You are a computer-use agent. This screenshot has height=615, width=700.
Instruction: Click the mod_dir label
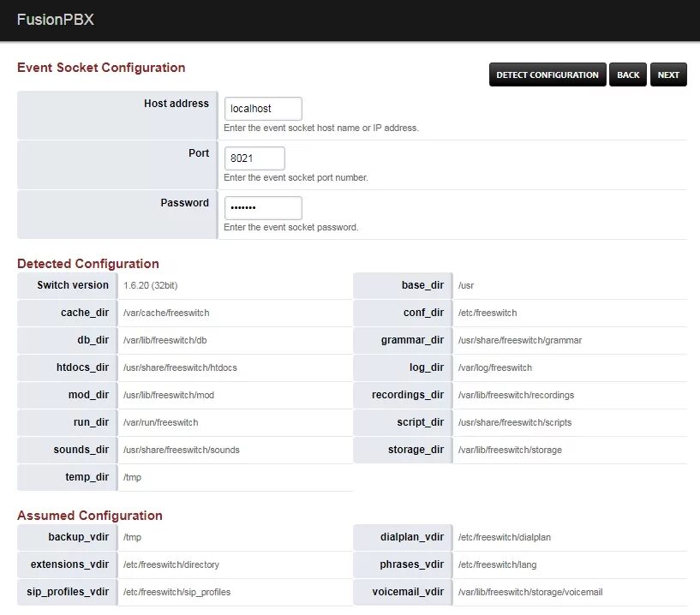coord(88,395)
